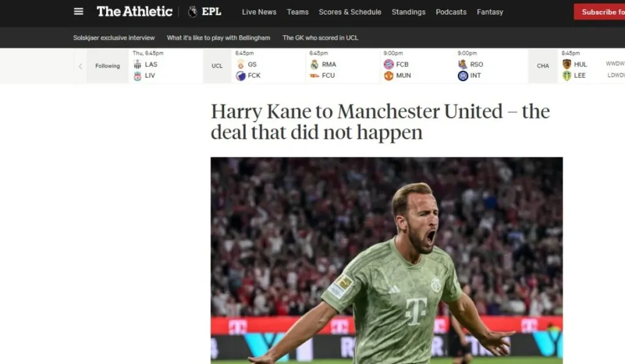Open Solskjaer exclusive interview link

(x=114, y=38)
